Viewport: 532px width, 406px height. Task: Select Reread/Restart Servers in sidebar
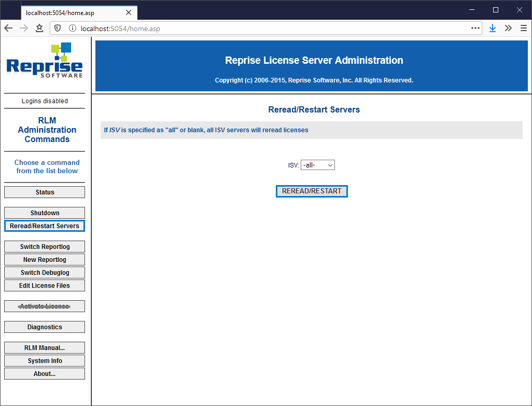click(x=45, y=226)
